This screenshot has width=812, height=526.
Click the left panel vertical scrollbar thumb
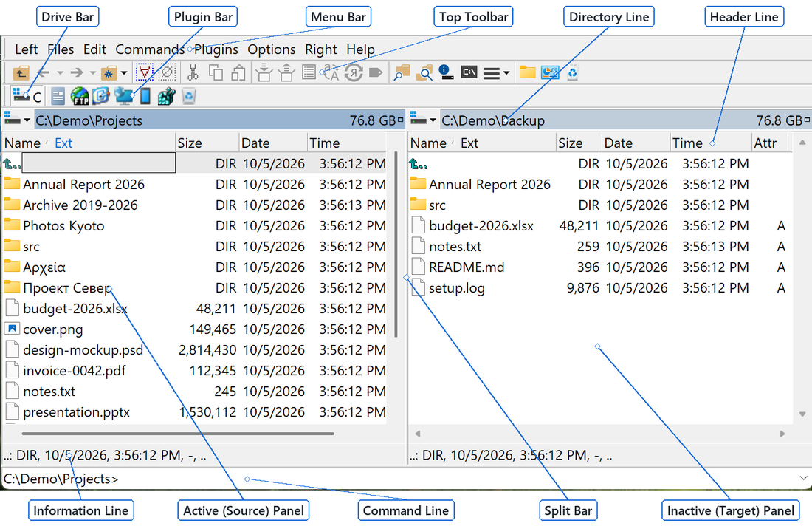tap(396, 244)
